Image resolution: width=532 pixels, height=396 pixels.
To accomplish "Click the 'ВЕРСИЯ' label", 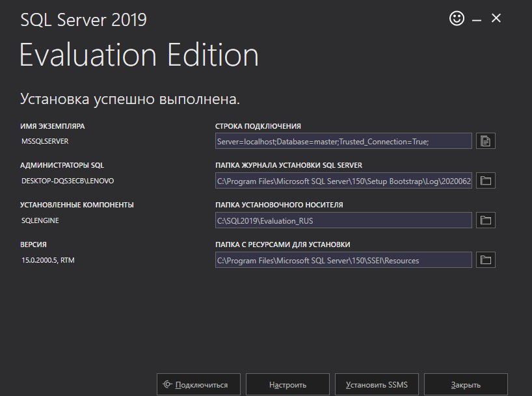I will [33, 244].
